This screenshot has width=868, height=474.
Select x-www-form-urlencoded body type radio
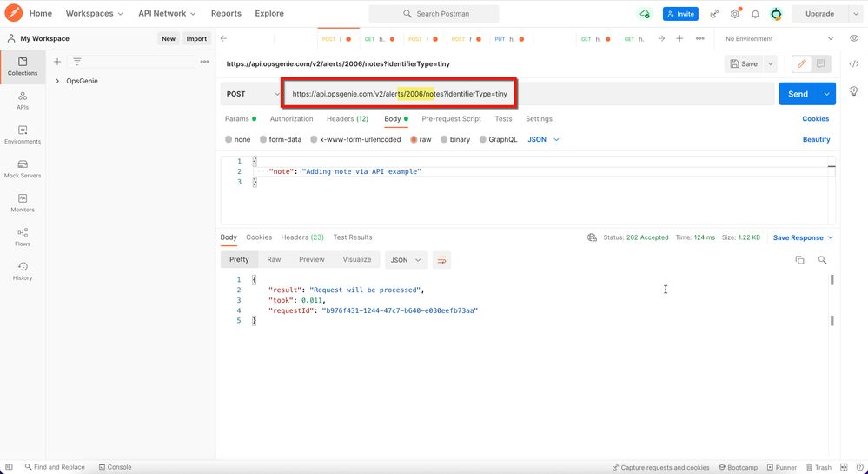coord(314,140)
